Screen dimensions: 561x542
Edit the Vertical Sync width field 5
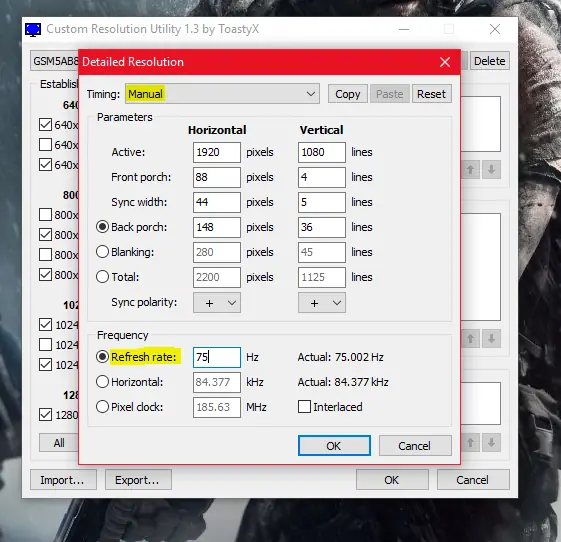(x=322, y=202)
